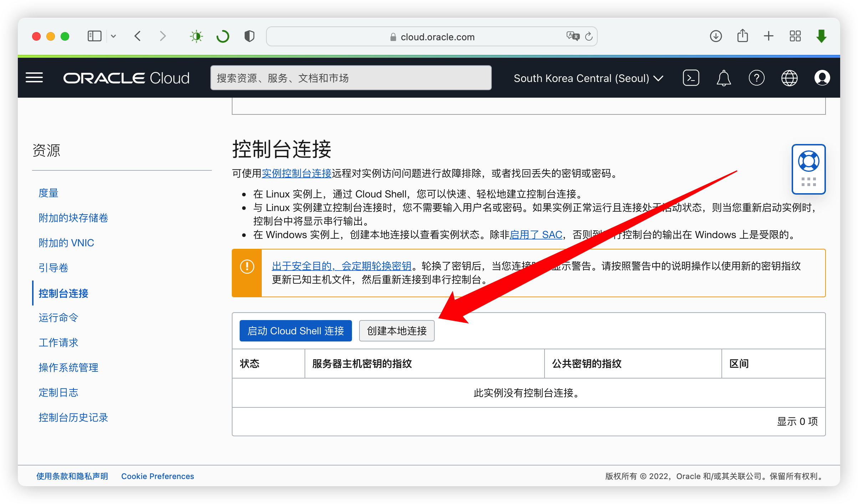Click the ORACLE Cloud logo

point(126,78)
